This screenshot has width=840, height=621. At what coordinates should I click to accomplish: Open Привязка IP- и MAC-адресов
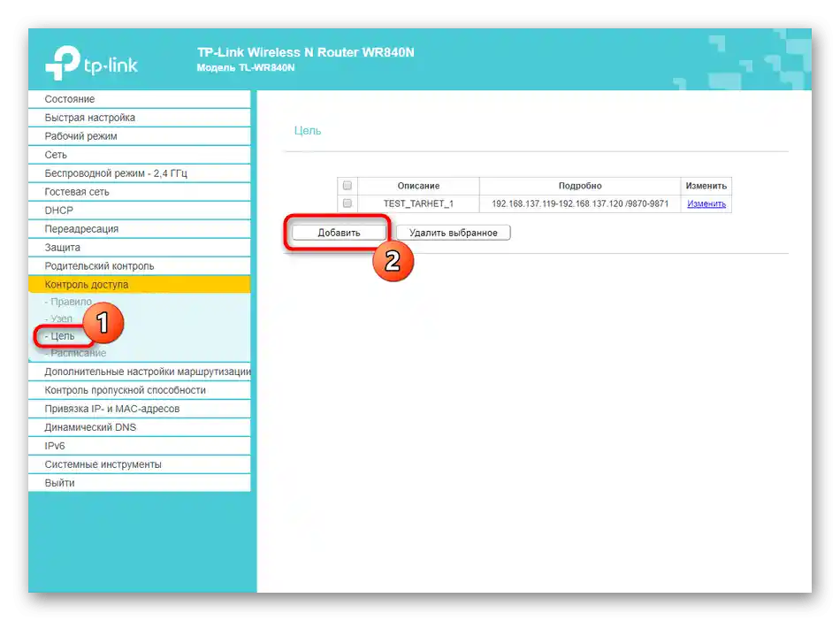140,409
